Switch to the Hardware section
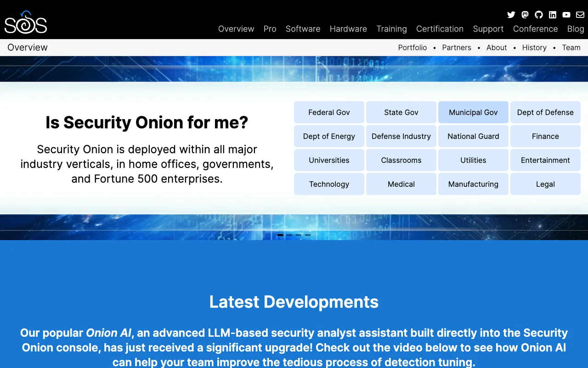This screenshot has height=368, width=588. (348, 29)
